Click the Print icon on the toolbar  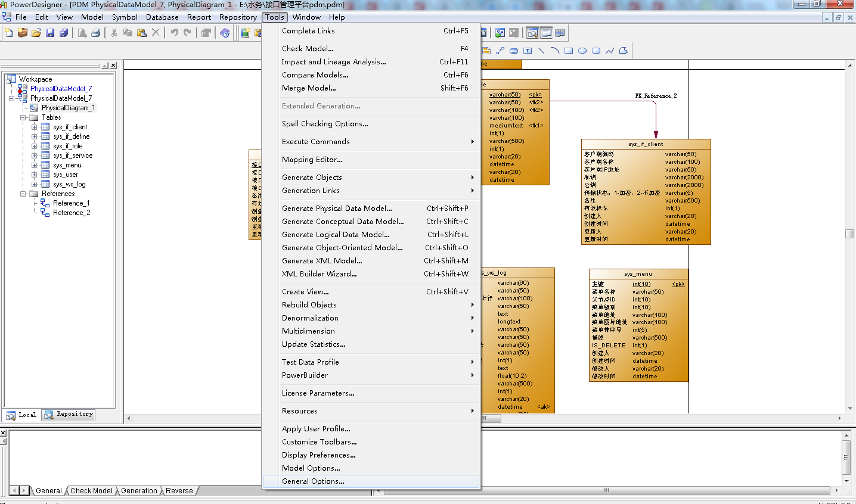pos(97,33)
